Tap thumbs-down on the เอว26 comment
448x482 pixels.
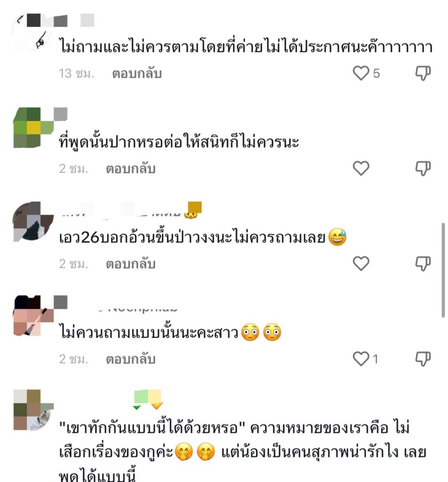[x=423, y=264]
